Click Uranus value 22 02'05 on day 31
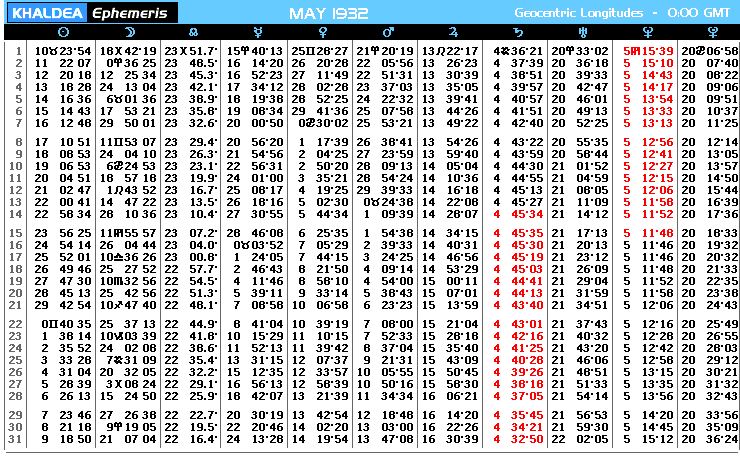740x460 pixels. coord(580,439)
